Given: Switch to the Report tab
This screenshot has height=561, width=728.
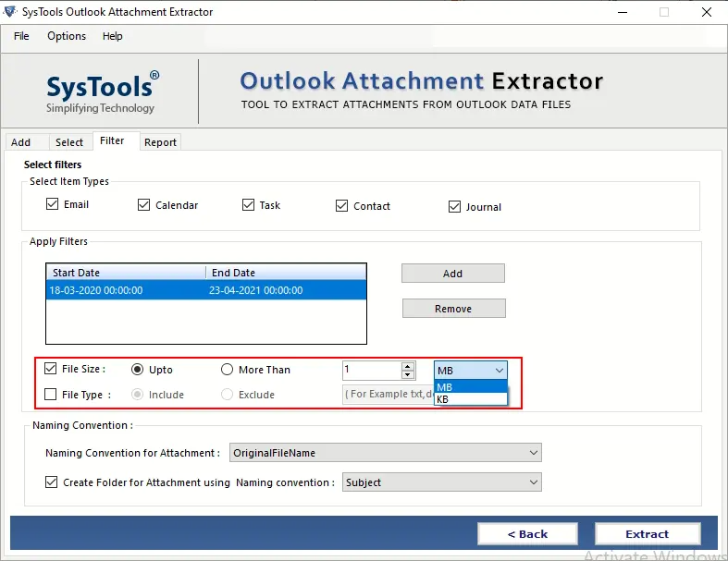Looking at the screenshot, I should (160, 142).
